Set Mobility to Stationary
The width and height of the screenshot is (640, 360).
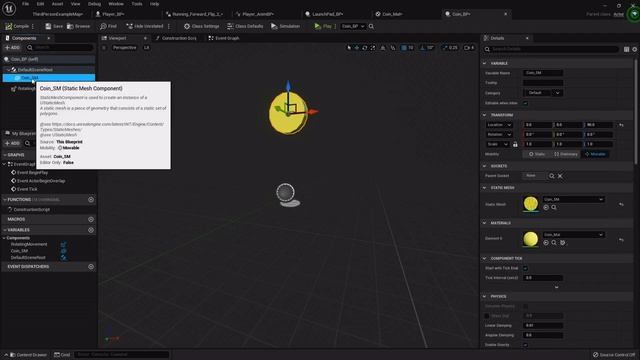click(565, 154)
